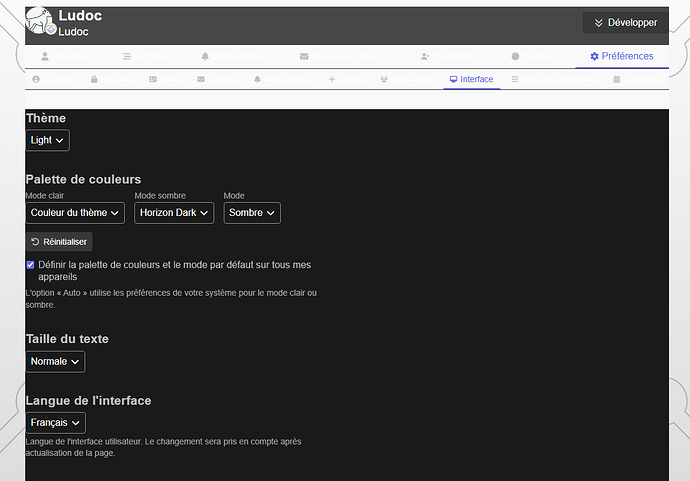
Task: Click the Ludoc user avatar image
Action: tap(39, 20)
